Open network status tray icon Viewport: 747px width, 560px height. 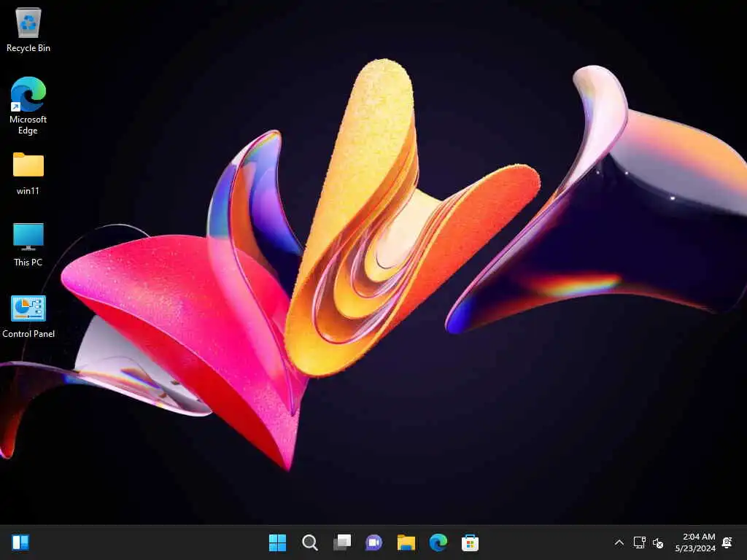click(639, 542)
